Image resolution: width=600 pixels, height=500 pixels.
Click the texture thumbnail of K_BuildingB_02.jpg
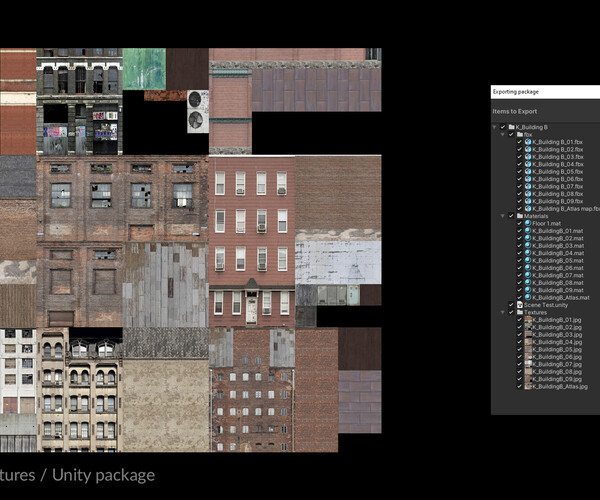[x=528, y=327]
